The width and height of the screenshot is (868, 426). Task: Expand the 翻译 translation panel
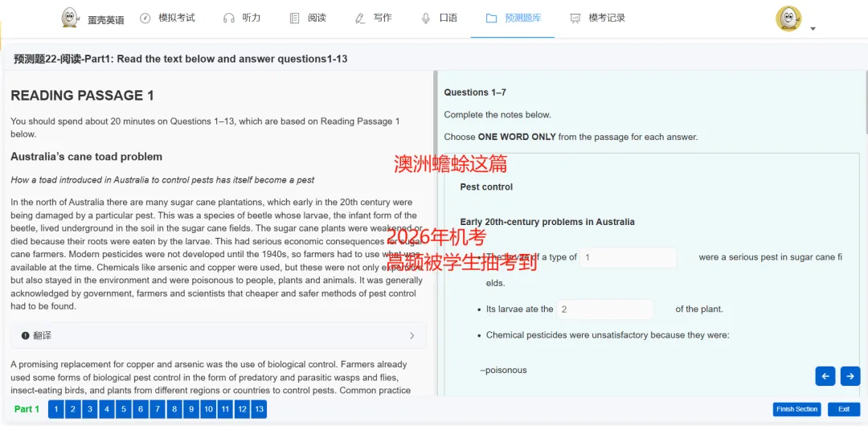coord(219,336)
